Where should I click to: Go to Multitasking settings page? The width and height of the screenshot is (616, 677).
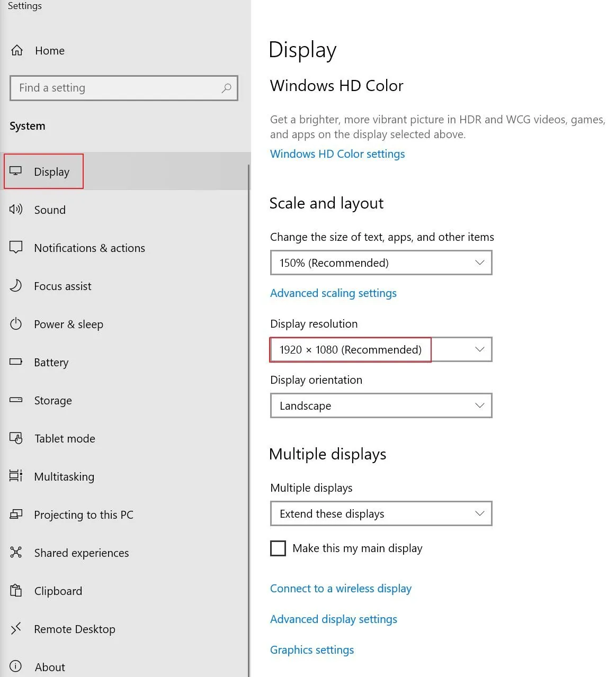coord(64,476)
